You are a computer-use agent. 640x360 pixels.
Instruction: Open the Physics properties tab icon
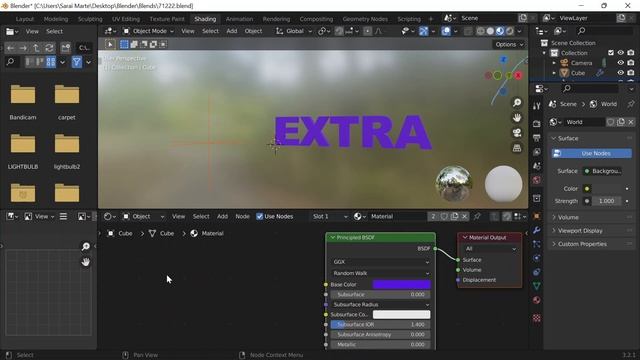point(537,258)
